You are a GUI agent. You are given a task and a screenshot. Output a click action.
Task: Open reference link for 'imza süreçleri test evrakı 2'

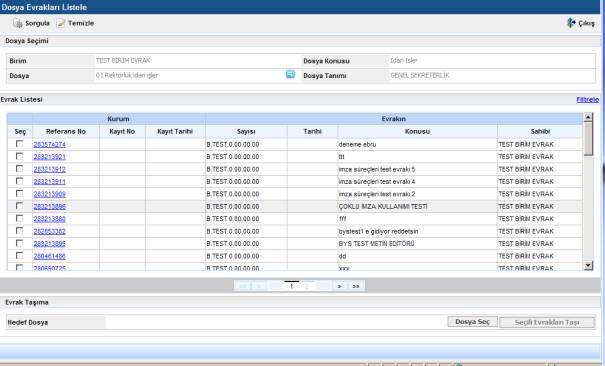(49, 194)
